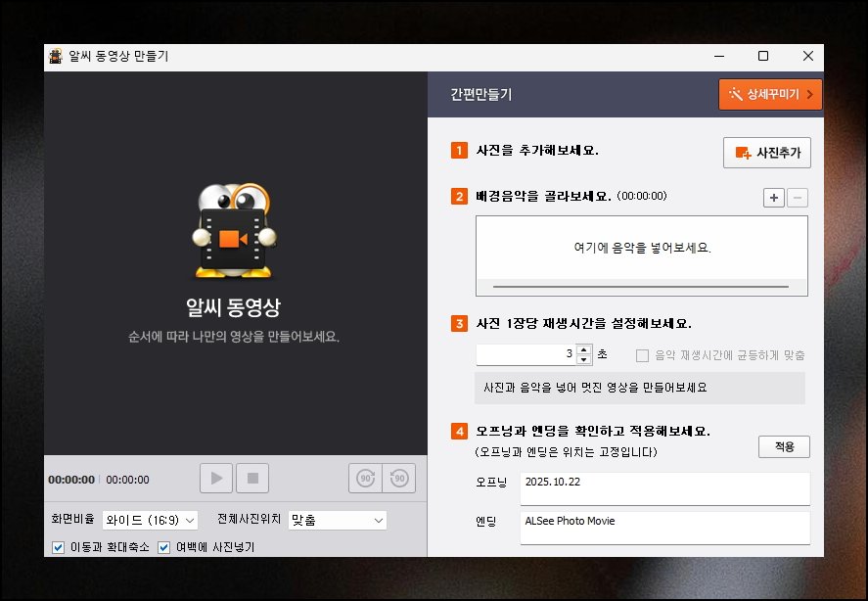This screenshot has width=868, height=601.
Task: Open 전체사진위치 맞춤 dropdown
Action: coord(338,520)
